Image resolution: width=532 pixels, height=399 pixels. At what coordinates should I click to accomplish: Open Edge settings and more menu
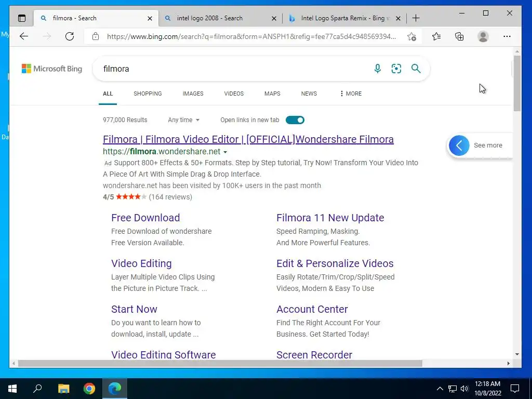tap(507, 36)
